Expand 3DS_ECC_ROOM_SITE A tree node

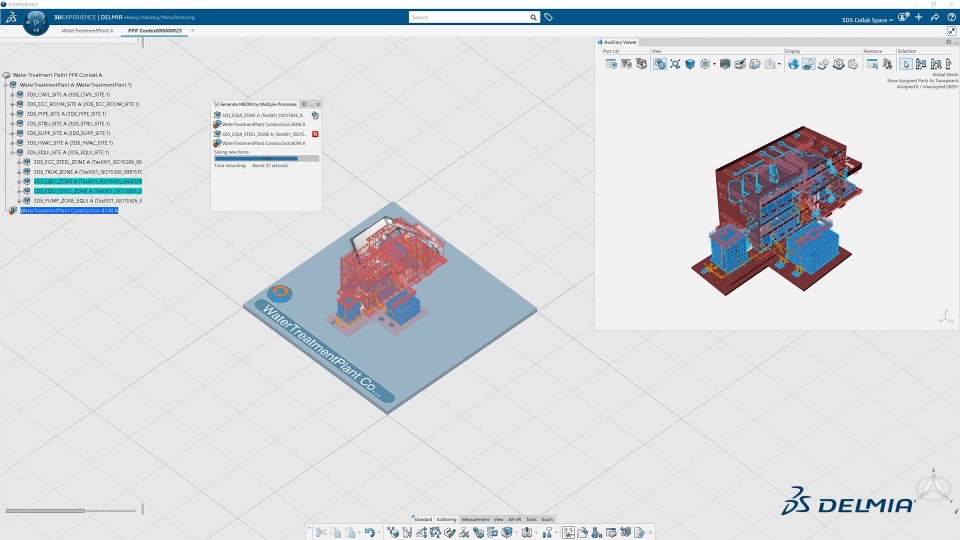[12, 104]
